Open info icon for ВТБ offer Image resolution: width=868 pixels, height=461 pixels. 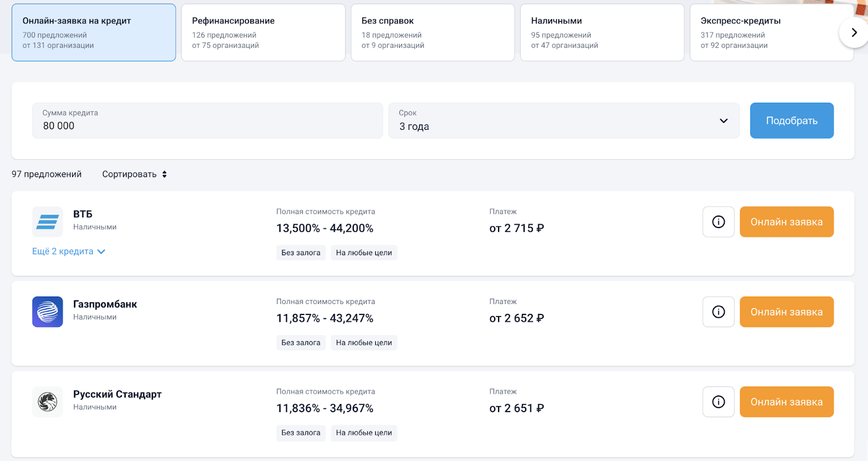click(x=718, y=222)
